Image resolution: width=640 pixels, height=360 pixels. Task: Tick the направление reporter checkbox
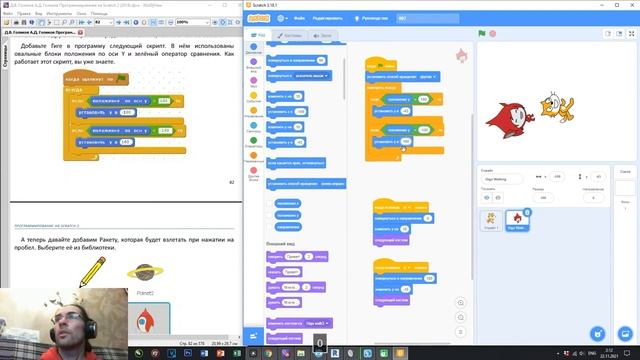[269, 227]
